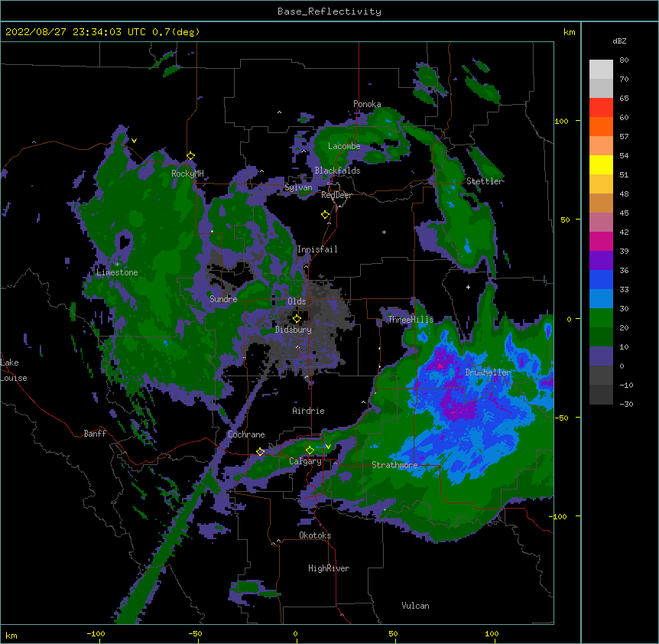Select the RedDeer city label

(336, 195)
